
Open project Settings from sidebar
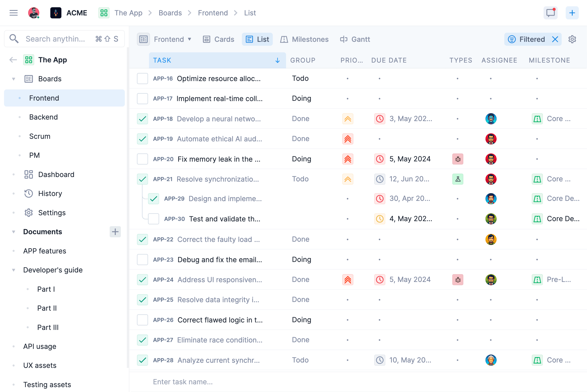[52, 213]
